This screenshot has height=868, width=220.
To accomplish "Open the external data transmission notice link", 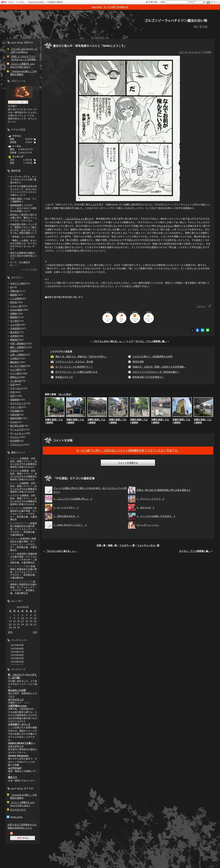I will [x=22, y=826].
